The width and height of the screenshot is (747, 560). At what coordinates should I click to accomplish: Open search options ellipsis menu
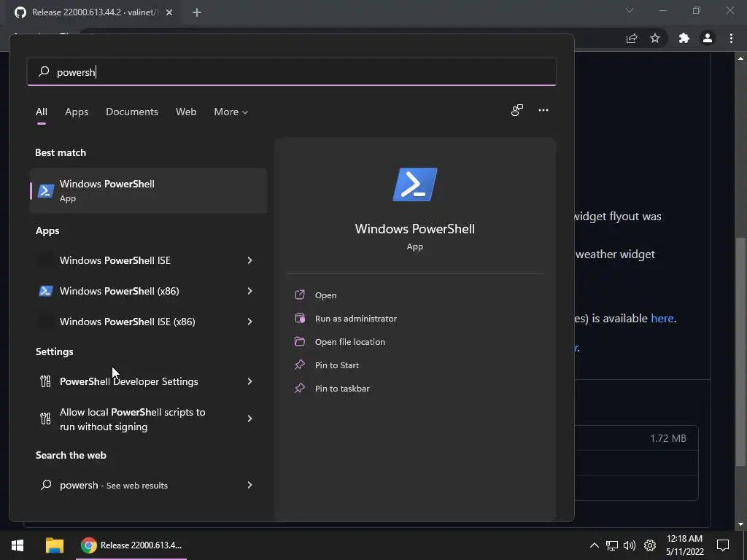(x=543, y=110)
